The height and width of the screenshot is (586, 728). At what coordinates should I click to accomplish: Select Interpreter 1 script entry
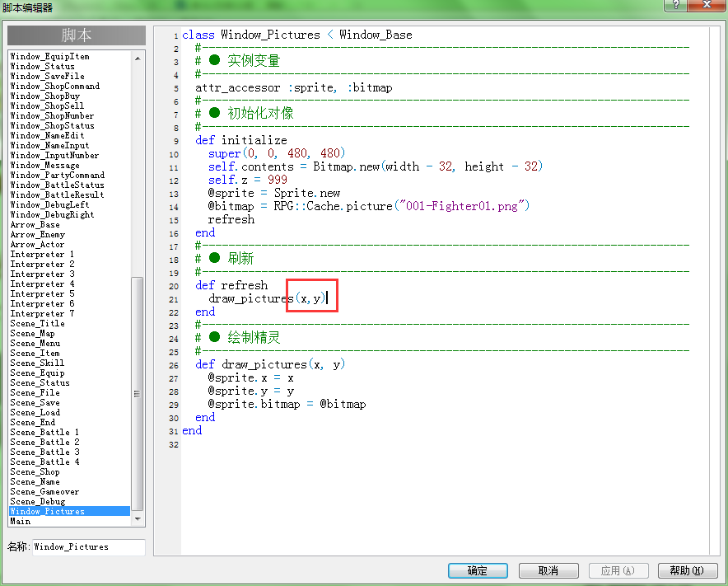(x=42, y=254)
